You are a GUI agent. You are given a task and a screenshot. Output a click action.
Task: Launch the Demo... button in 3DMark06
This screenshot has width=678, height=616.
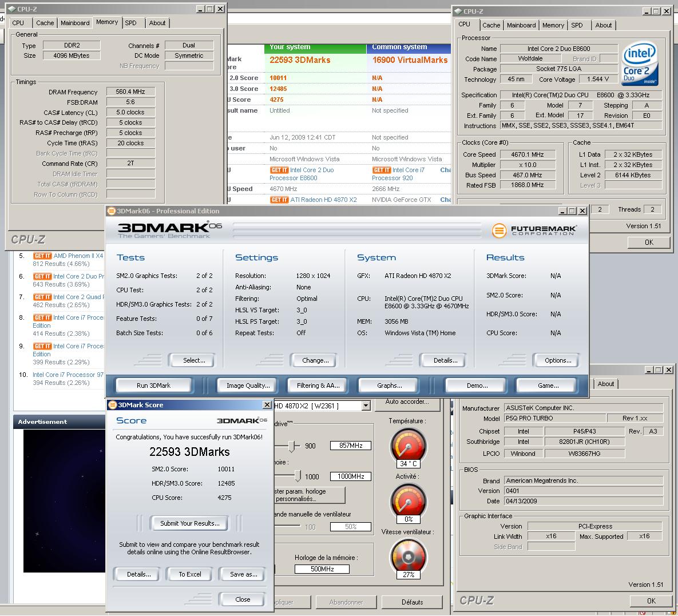tap(477, 385)
